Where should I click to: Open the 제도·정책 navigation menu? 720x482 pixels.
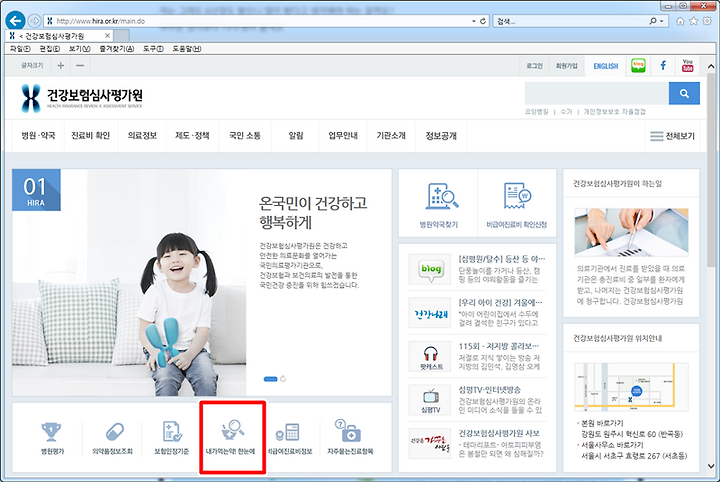[x=192, y=135]
